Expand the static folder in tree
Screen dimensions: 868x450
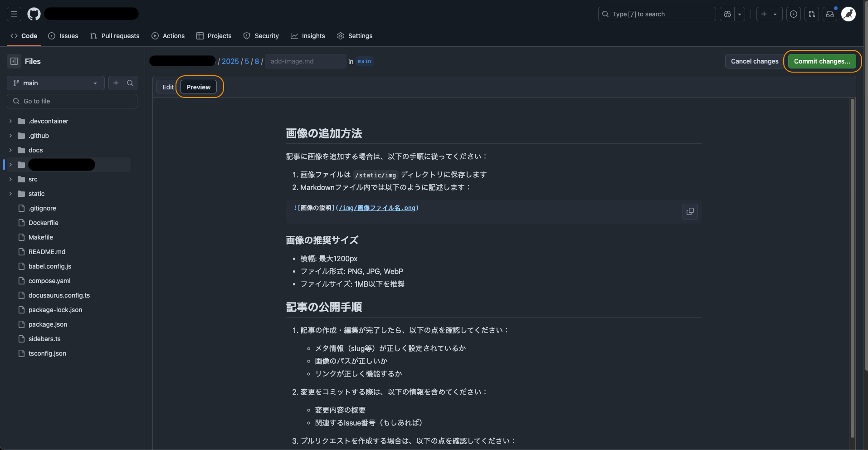point(10,194)
